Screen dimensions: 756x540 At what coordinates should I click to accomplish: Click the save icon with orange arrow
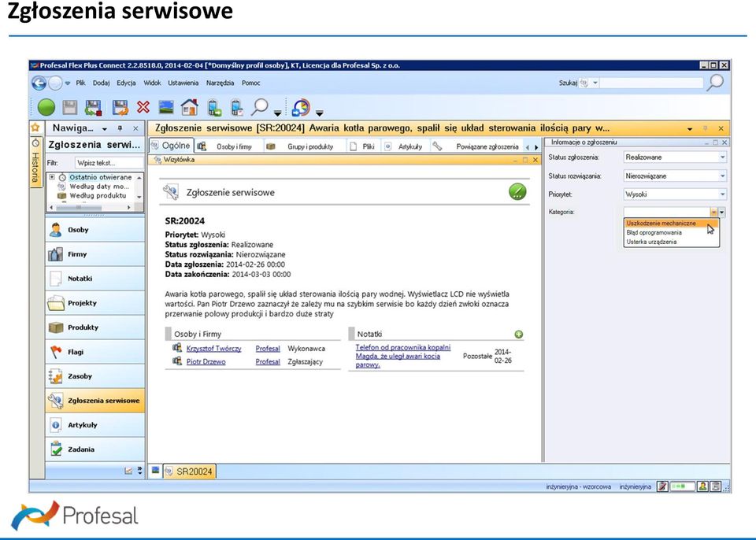[x=120, y=107]
